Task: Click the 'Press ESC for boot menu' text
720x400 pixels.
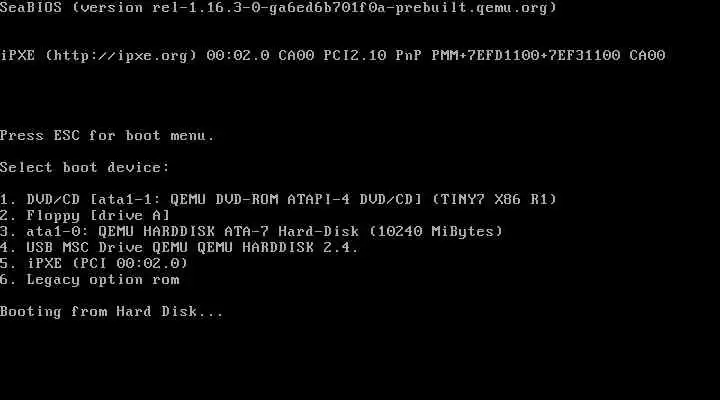Action: click(x=107, y=136)
